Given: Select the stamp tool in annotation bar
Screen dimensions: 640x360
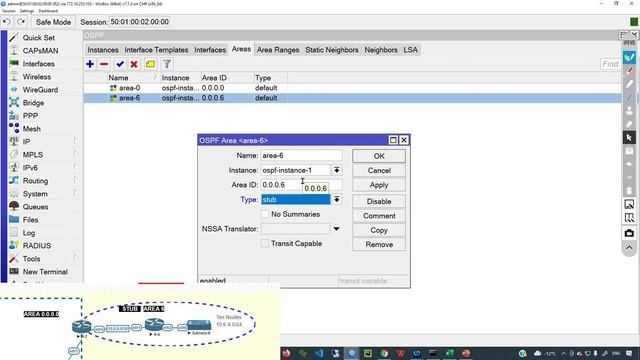Looking at the screenshot, I should 629,111.
